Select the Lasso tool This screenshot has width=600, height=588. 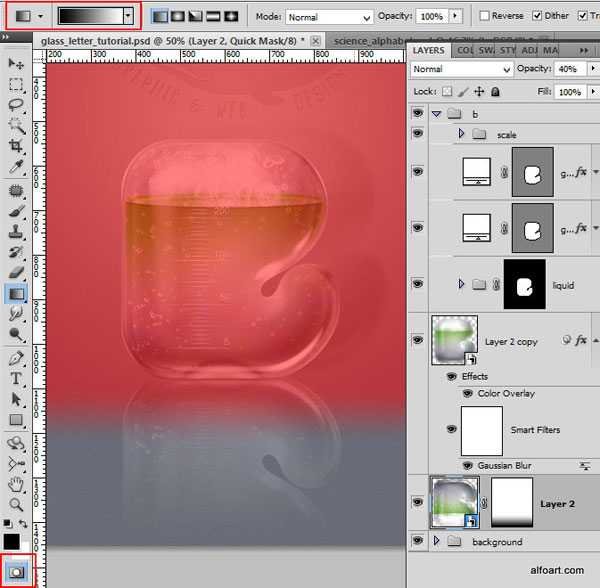16,105
